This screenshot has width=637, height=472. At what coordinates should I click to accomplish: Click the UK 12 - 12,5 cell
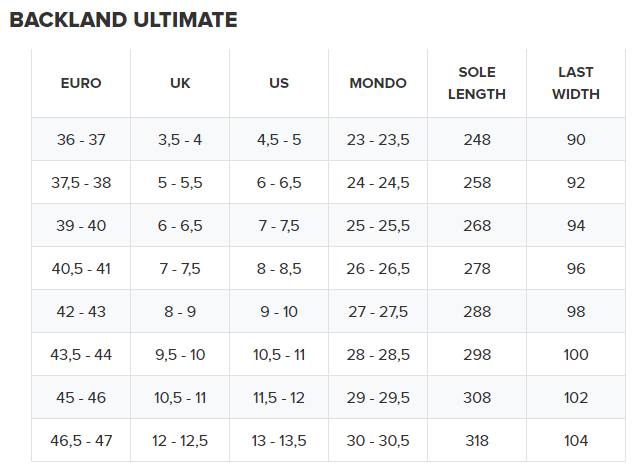click(x=180, y=441)
